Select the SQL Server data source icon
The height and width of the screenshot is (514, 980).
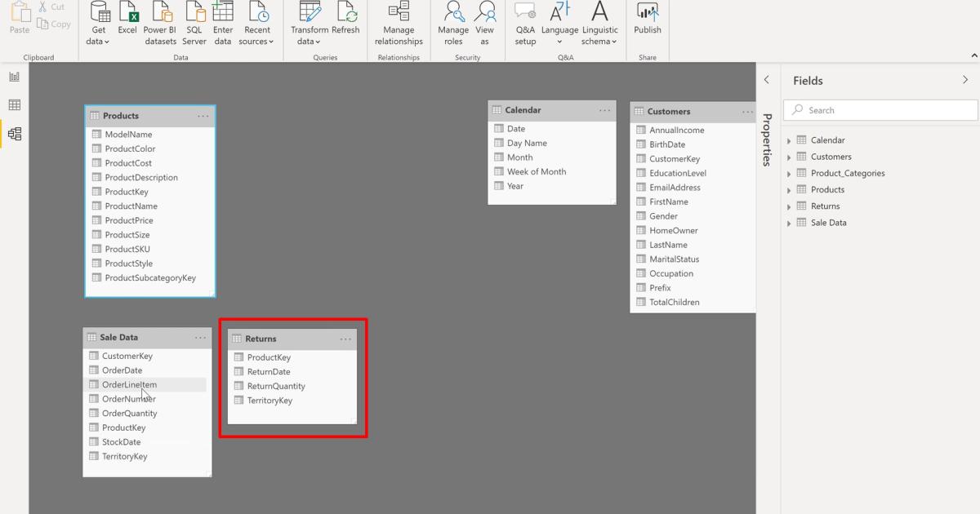coord(194,20)
